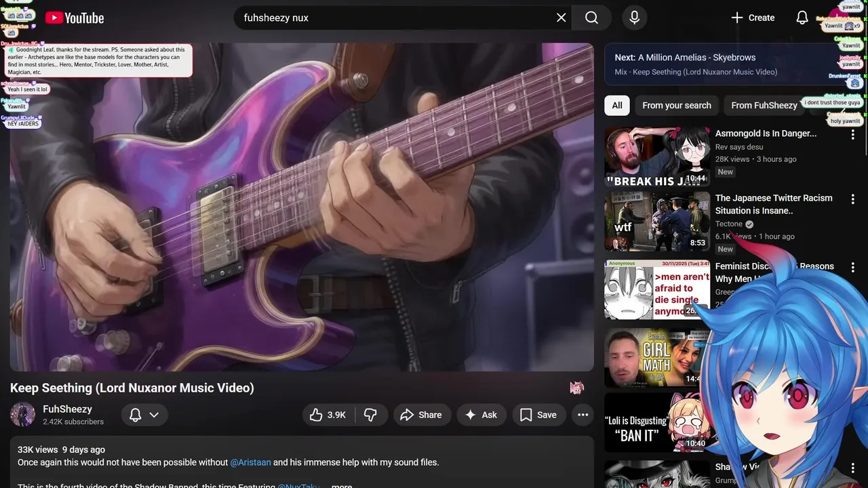The image size is (868, 488).
Task: Click the 33K views 9 days ago text
Action: [61, 449]
